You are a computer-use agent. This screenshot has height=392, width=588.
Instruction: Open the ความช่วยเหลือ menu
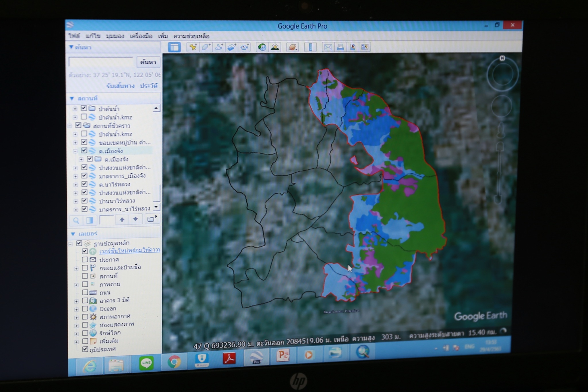pyautogui.click(x=191, y=36)
